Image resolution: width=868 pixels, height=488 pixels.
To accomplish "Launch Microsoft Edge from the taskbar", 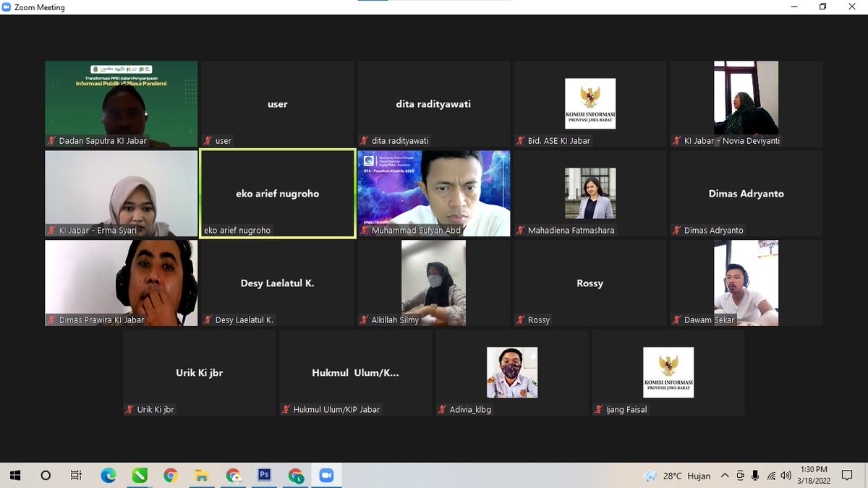I will click(x=109, y=475).
